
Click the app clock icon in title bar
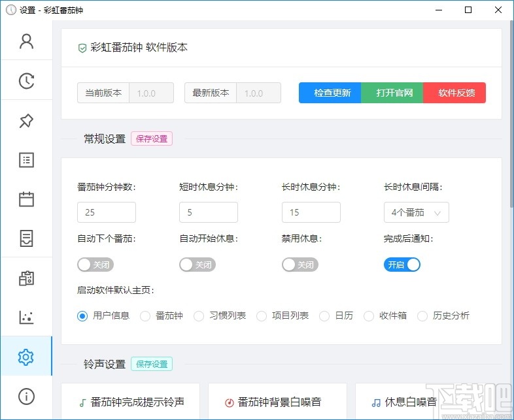pos(11,10)
